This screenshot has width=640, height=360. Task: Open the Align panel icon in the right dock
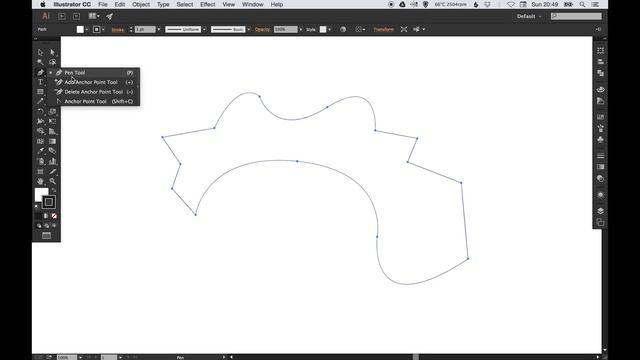600,62
